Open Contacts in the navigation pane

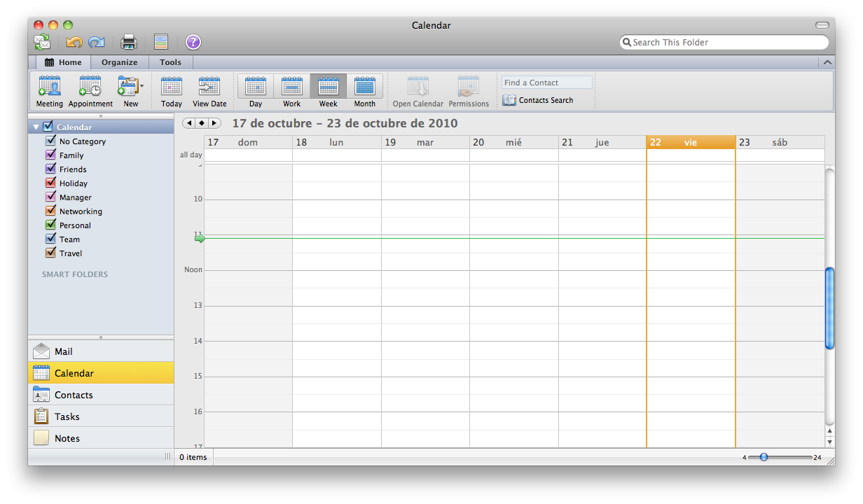[101, 395]
